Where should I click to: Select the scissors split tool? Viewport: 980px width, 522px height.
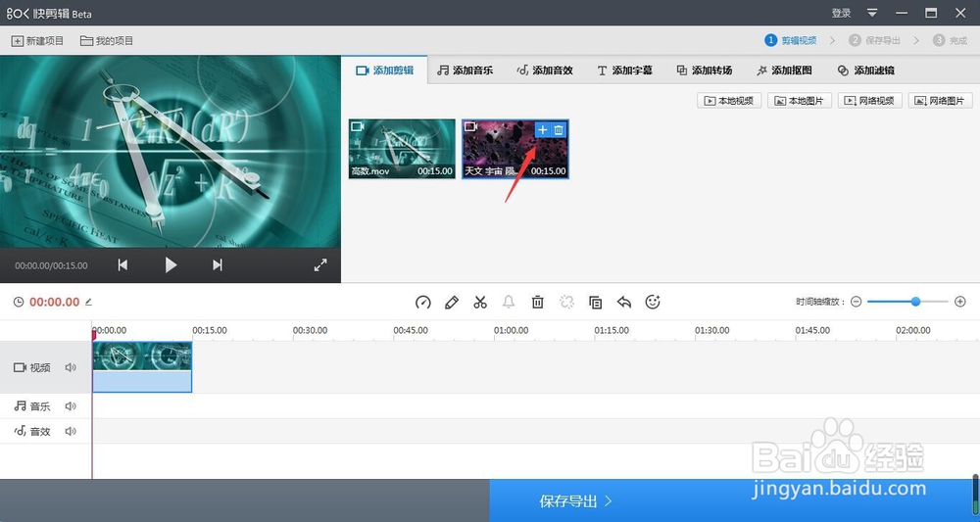(480, 303)
